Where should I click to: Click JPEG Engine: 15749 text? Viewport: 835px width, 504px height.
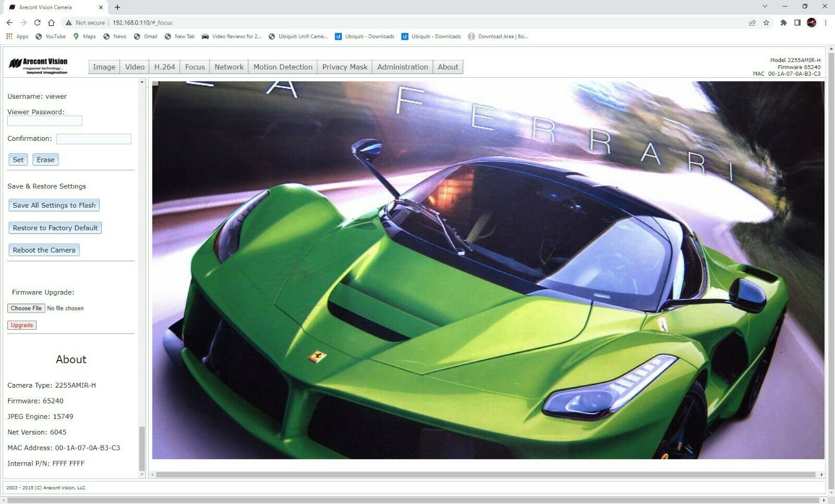pos(40,416)
